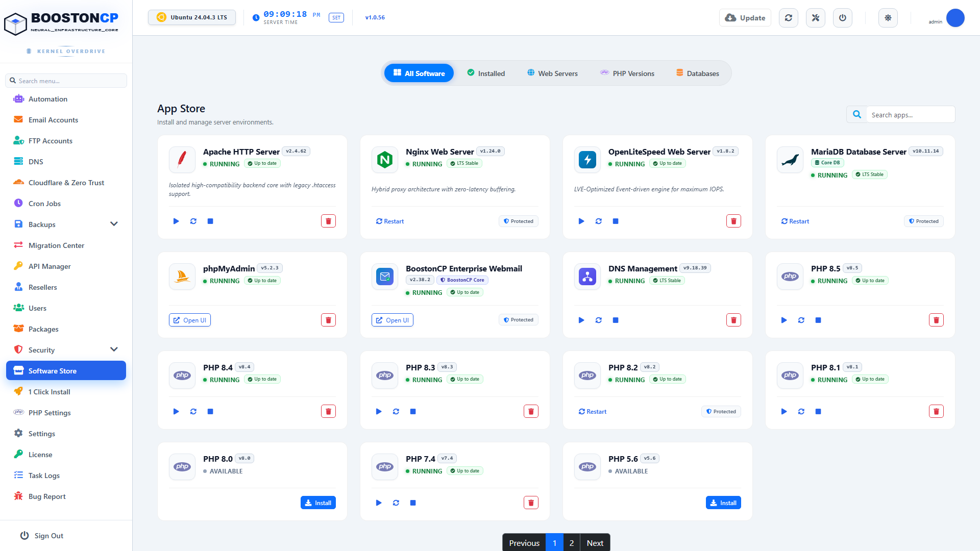Open the tools wrench icon in header
The height and width of the screenshot is (551, 980).
(x=816, y=18)
